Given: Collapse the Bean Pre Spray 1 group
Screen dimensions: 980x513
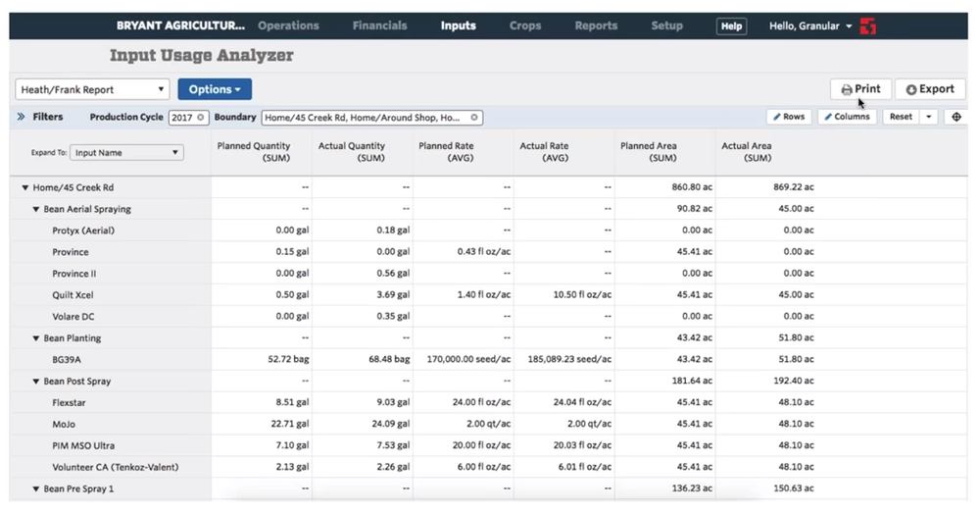Looking at the screenshot, I should pos(35,489).
